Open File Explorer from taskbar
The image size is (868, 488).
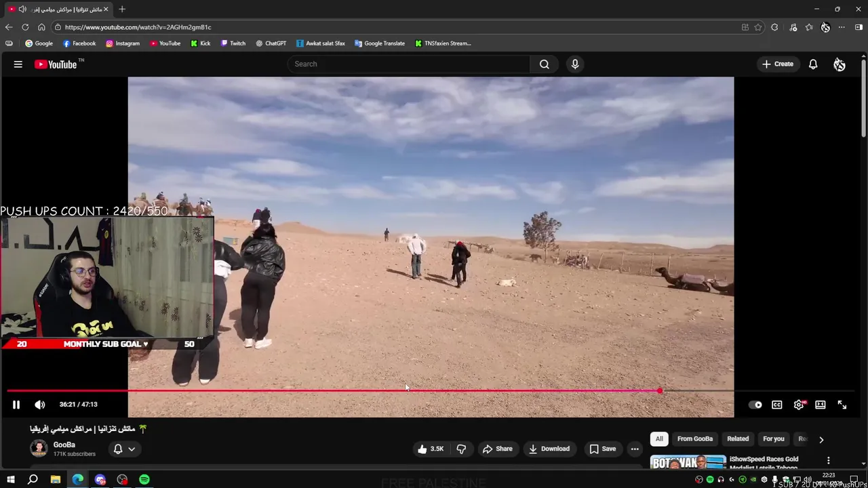pyautogui.click(x=56, y=480)
